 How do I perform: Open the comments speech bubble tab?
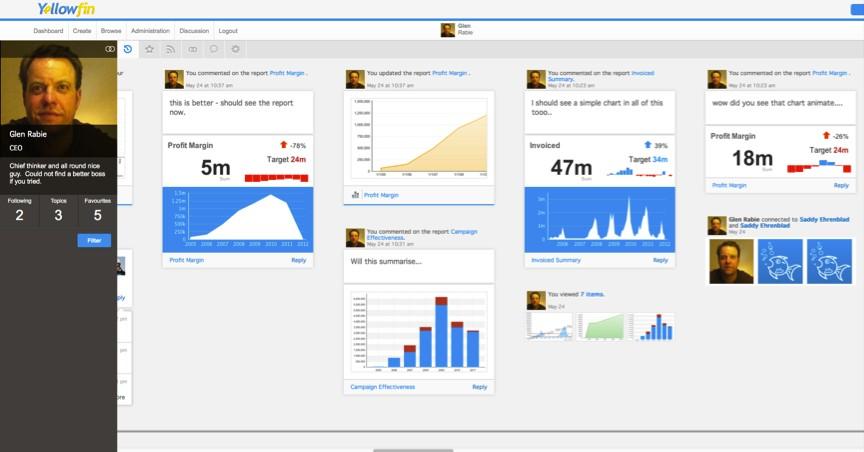pyautogui.click(x=214, y=49)
